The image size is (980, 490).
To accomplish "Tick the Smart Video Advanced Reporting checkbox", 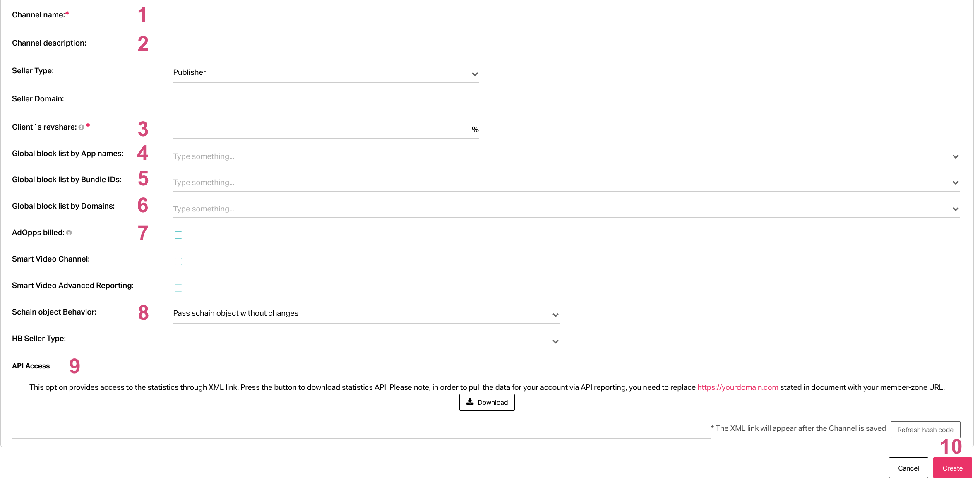I will coord(178,288).
